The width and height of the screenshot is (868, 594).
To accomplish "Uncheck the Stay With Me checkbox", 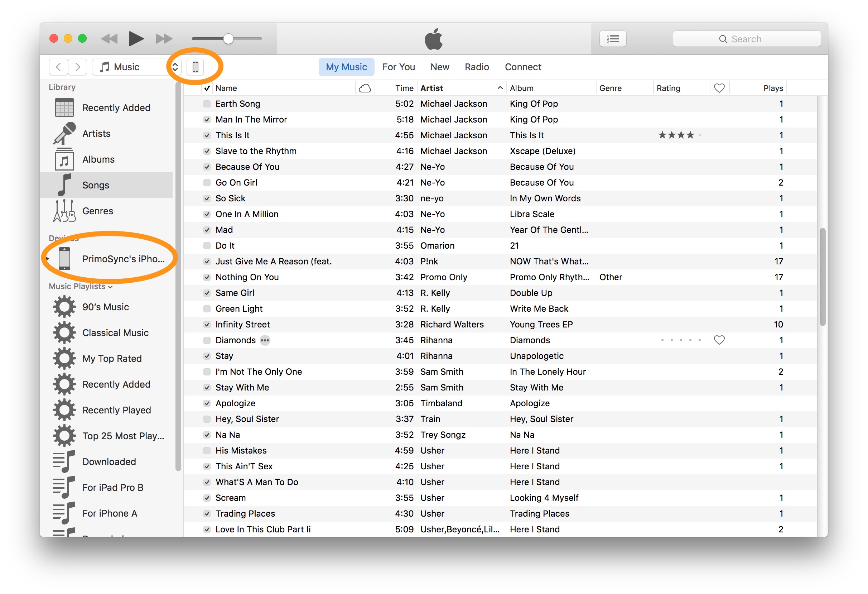I will 207,387.
